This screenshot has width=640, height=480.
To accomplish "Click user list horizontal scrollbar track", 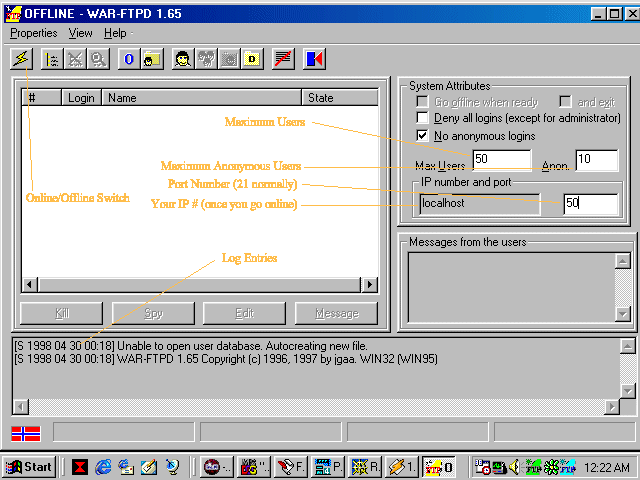I will pyautogui.click(x=200, y=284).
